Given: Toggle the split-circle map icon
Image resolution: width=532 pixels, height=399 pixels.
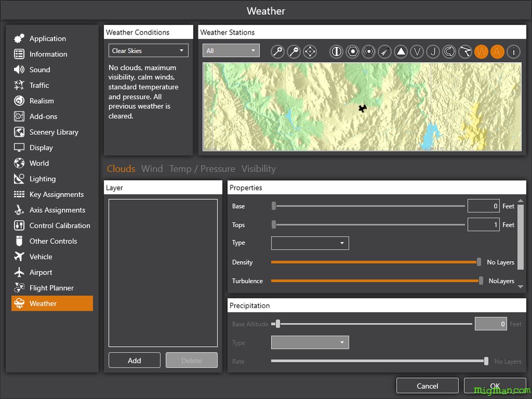Looking at the screenshot, I should (x=336, y=52).
